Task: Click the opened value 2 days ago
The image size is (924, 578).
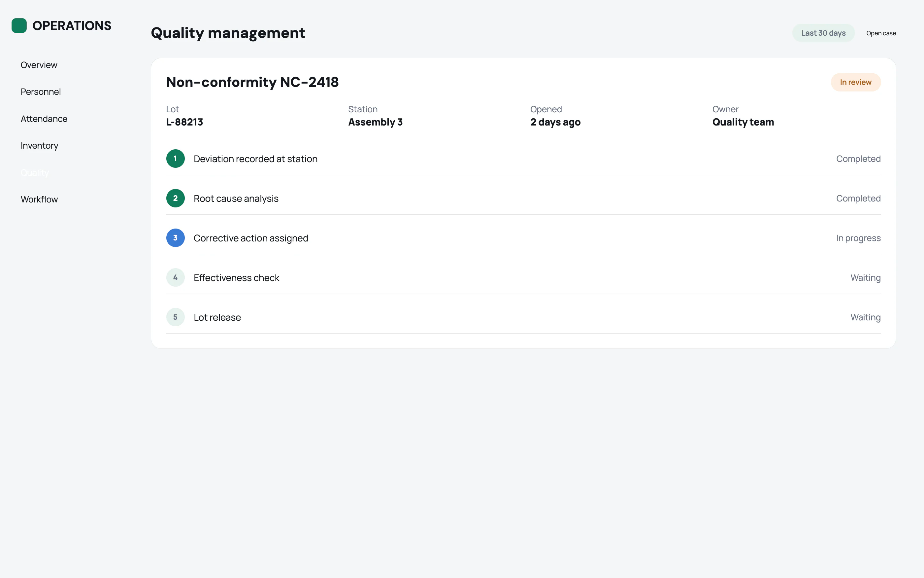Action: tap(555, 122)
